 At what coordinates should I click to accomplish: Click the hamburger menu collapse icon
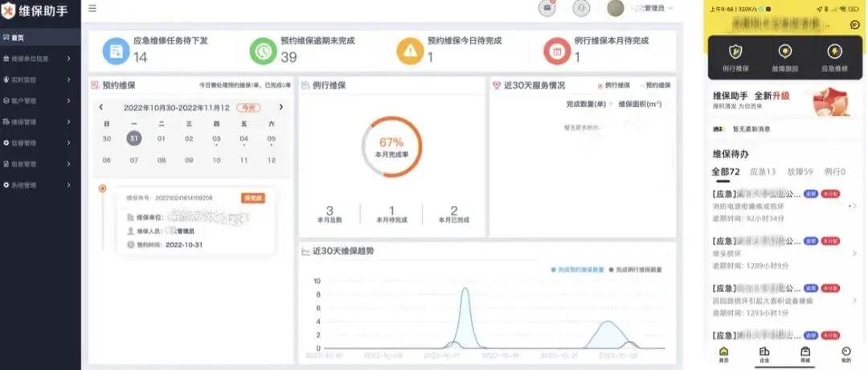[92, 8]
